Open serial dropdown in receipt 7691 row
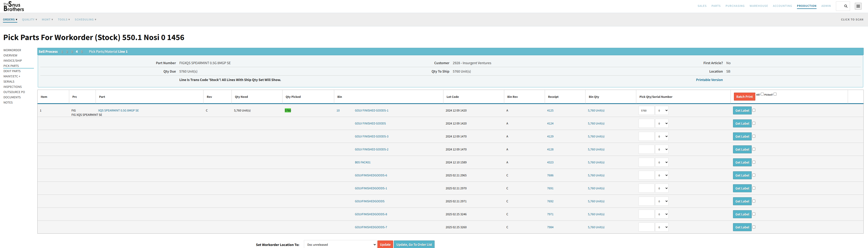 [662, 188]
